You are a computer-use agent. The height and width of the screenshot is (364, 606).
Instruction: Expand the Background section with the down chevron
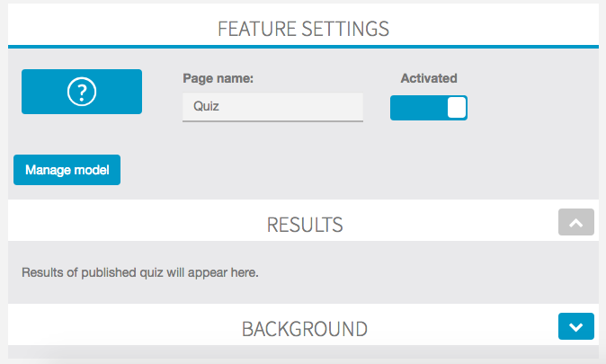pos(575,326)
